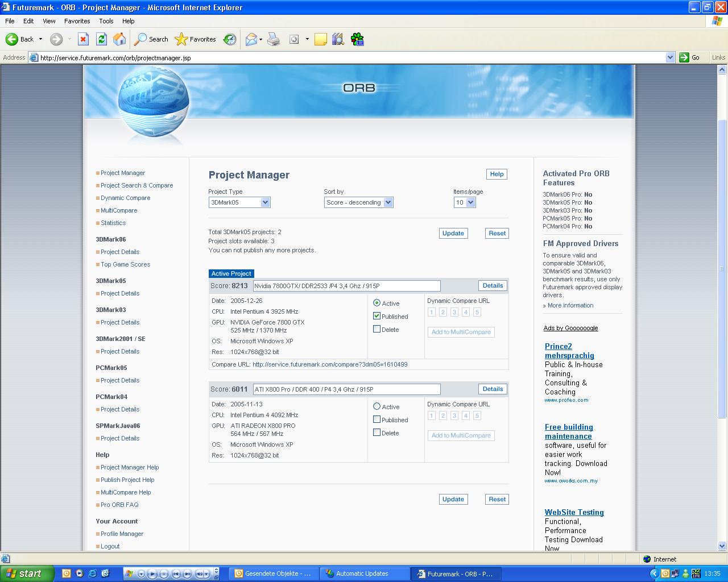
Task: Open the Sort by Score - descending dropdown
Action: [x=358, y=202]
